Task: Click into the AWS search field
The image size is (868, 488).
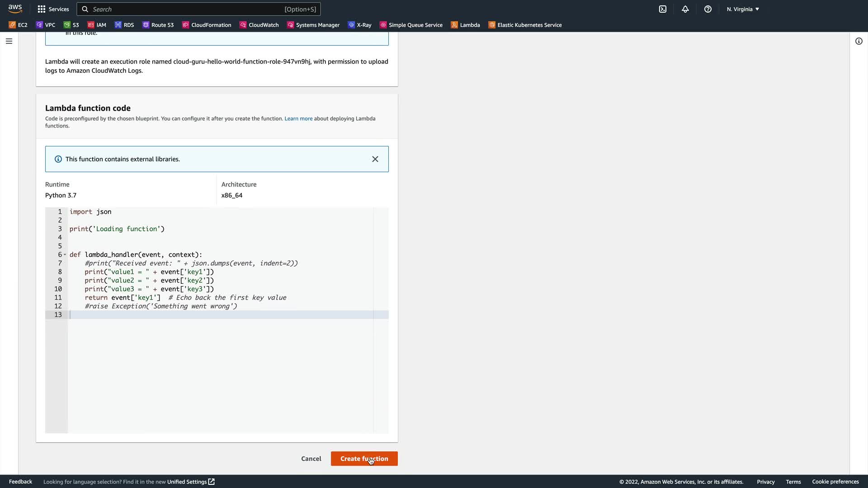Action: click(185, 9)
